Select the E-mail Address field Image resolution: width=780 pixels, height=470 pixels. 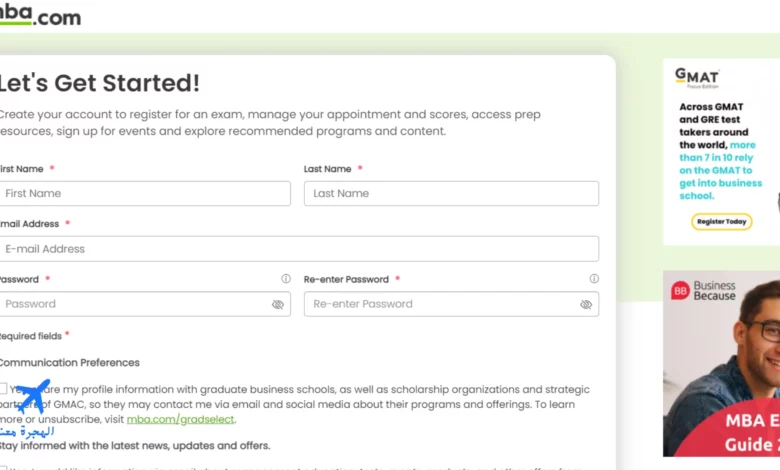coord(299,249)
